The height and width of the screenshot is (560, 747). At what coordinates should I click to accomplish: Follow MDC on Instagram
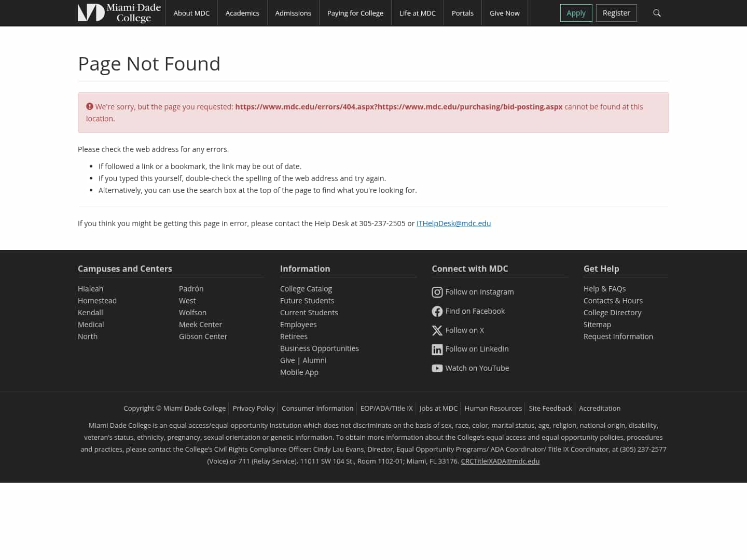[479, 291]
